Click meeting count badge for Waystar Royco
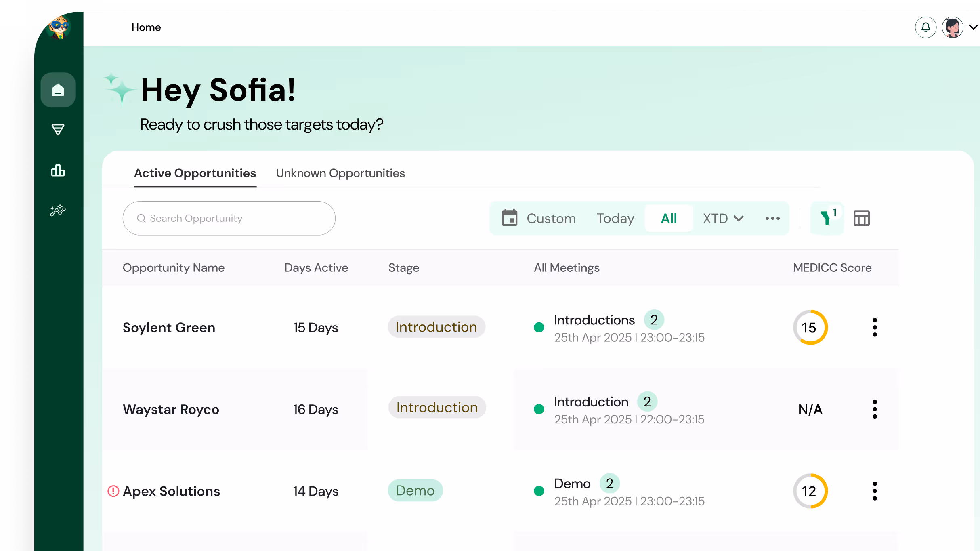This screenshot has height=551, width=980. click(x=647, y=402)
